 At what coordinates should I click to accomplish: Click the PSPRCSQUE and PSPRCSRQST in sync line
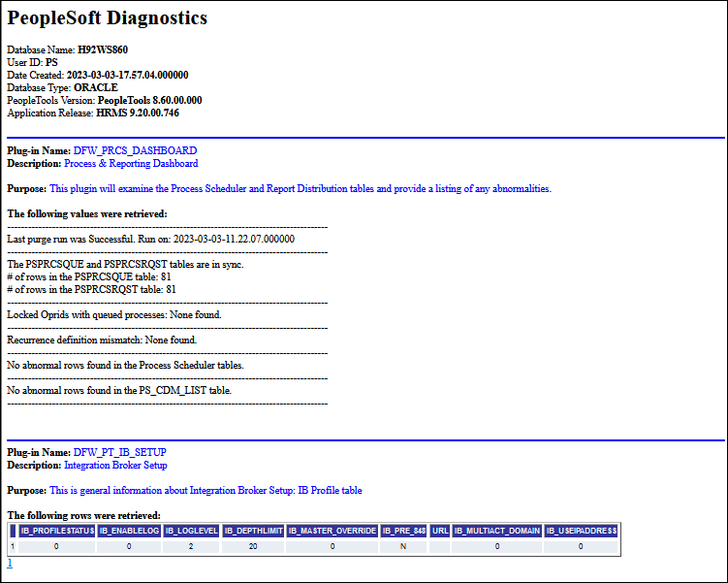tap(125, 264)
